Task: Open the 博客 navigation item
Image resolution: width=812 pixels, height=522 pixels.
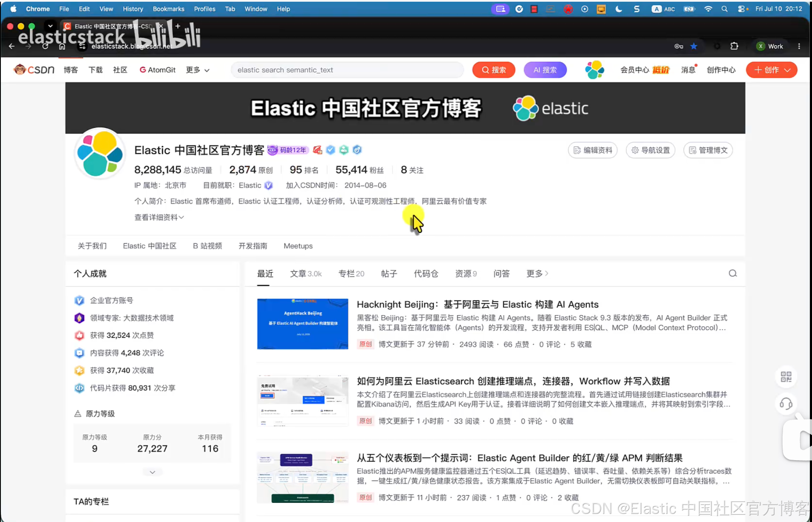Action: click(71, 70)
